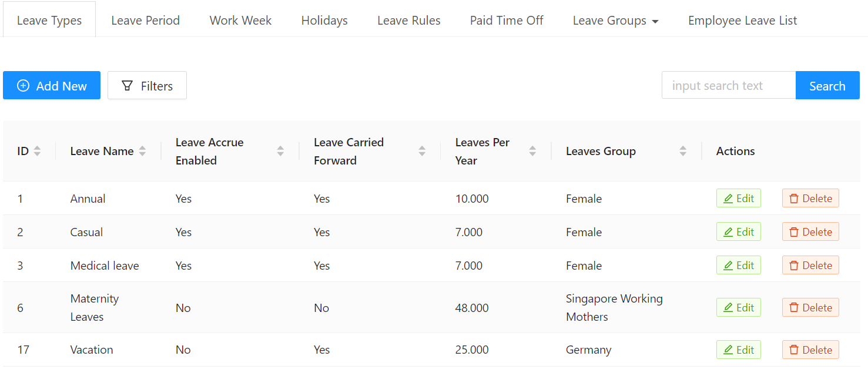Open the Leave Accrue Enabled column sorter
The image size is (868, 376).
pyautogui.click(x=281, y=151)
